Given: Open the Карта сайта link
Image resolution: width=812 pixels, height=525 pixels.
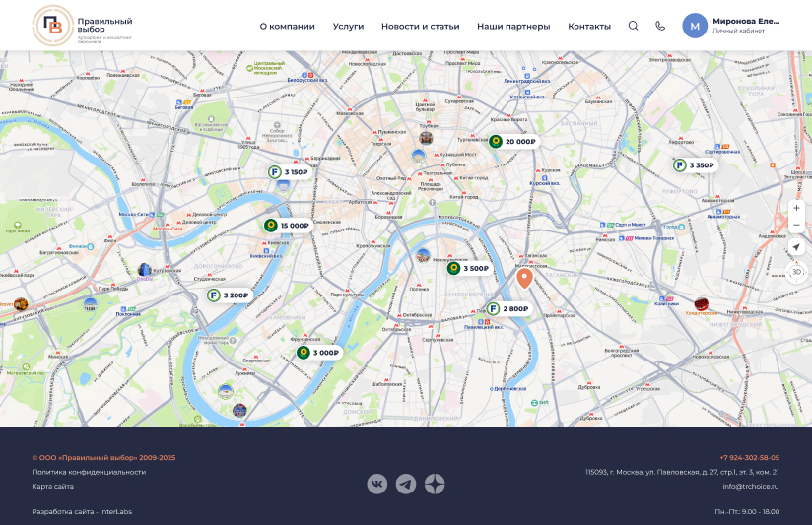Looking at the screenshot, I should tap(53, 487).
